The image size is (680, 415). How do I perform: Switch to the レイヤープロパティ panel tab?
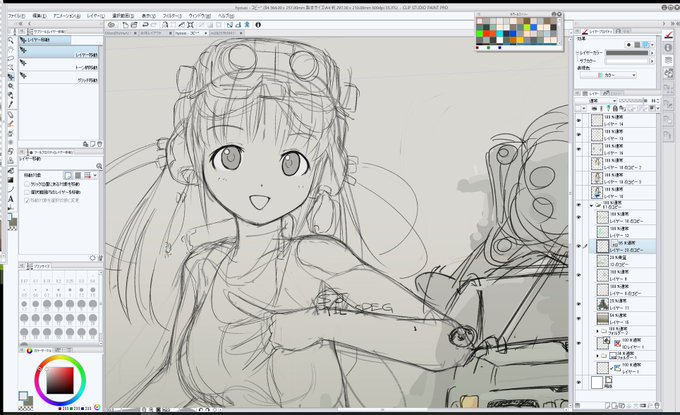[x=597, y=31]
